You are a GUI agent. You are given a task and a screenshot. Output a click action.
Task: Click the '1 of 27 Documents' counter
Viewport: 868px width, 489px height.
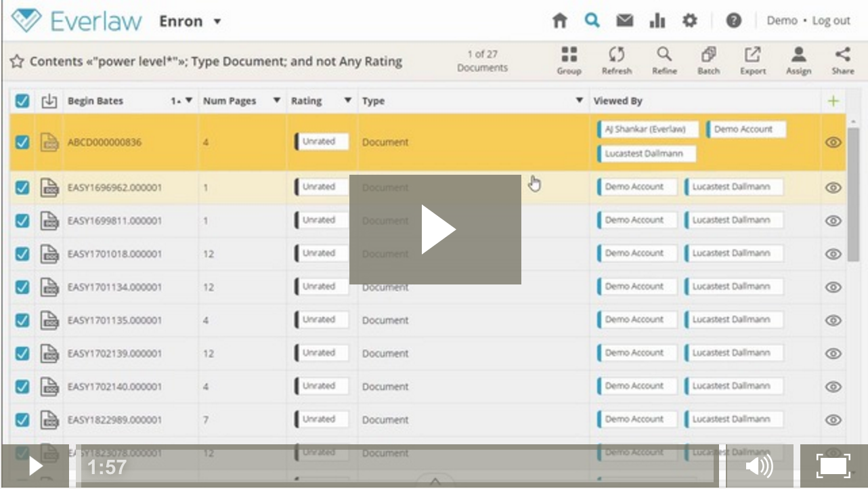click(482, 61)
